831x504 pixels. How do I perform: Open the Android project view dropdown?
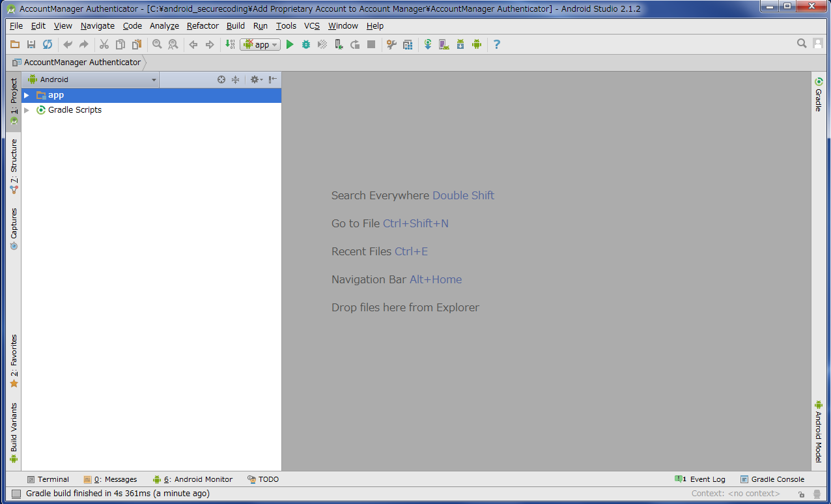pos(92,79)
